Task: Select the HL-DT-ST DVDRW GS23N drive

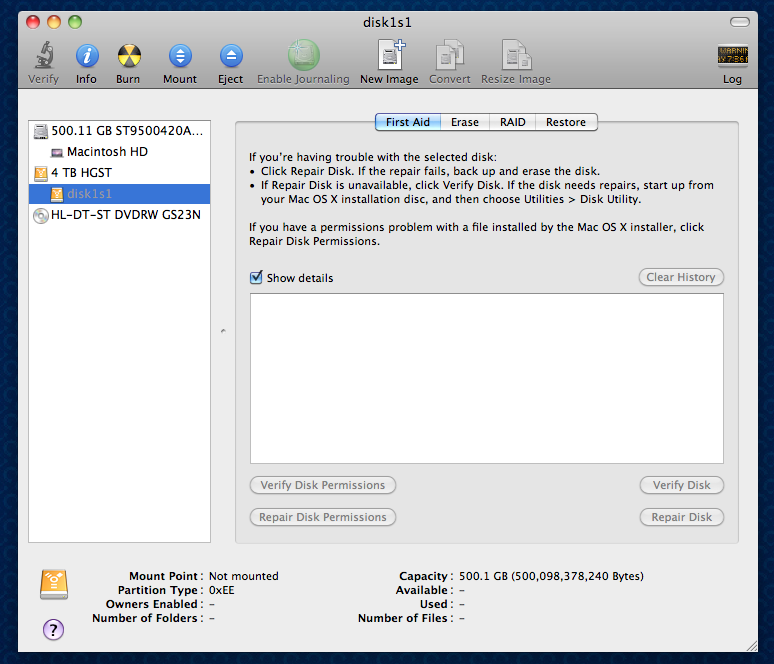Action: pos(119,215)
